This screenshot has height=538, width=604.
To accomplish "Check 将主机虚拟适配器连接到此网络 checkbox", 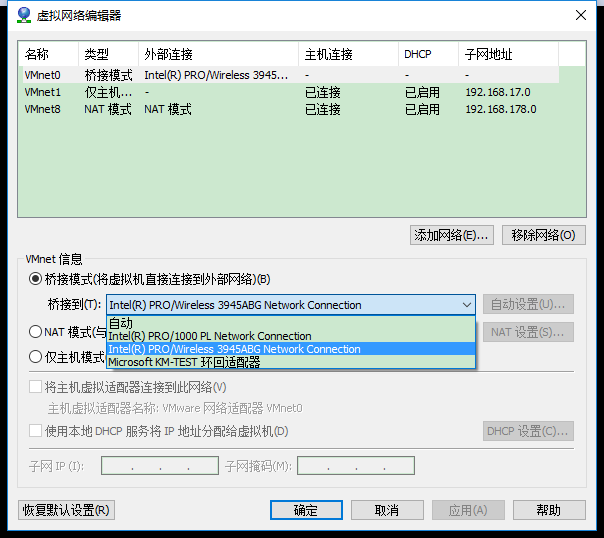I will click(x=35, y=387).
